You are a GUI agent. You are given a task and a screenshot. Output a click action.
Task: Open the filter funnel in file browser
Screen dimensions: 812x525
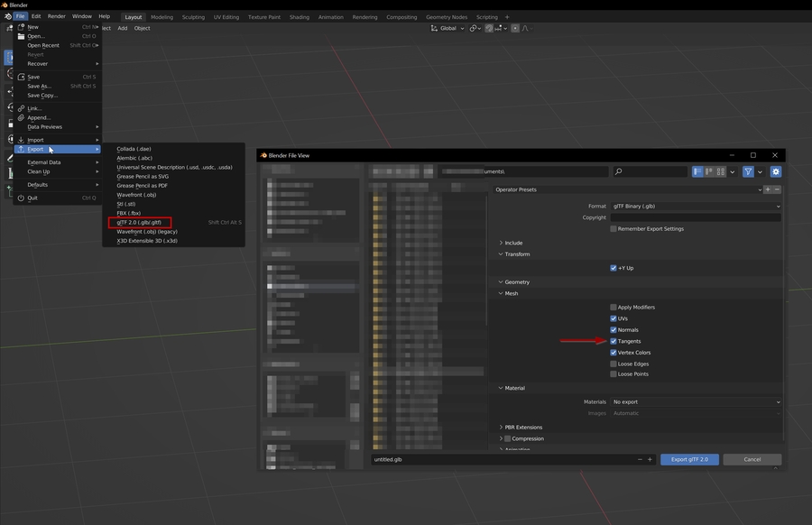point(747,171)
